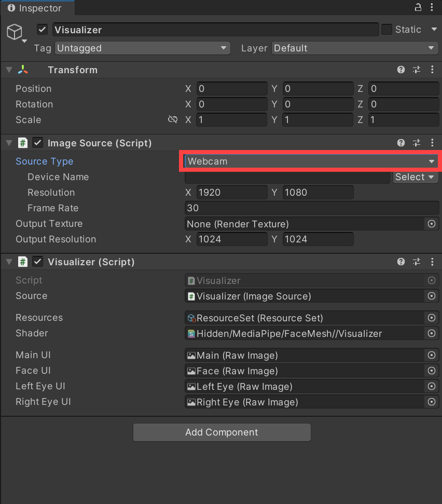Select the Inspector tab
The width and height of the screenshot is (442, 504).
[37, 8]
